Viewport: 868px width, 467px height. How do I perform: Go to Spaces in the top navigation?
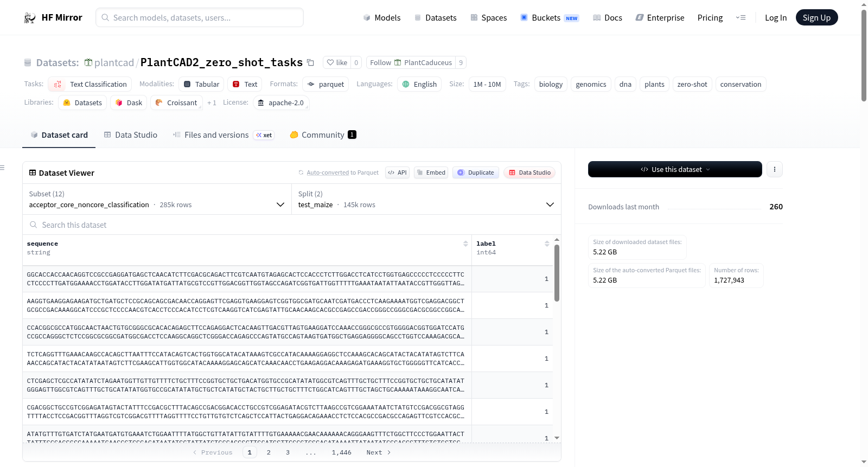[488, 17]
